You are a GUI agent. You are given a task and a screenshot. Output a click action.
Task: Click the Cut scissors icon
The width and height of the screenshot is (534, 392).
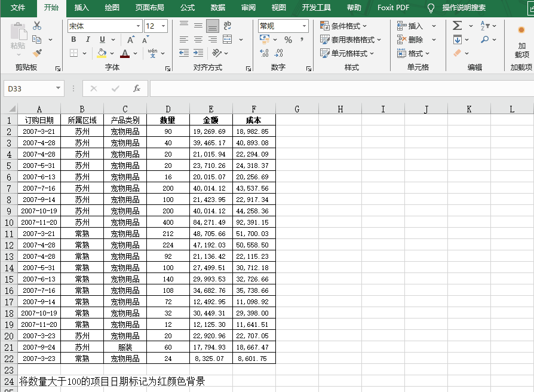point(37,26)
